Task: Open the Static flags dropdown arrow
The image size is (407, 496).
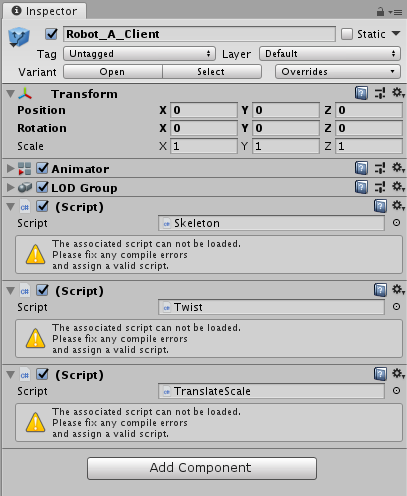Action: [396, 33]
